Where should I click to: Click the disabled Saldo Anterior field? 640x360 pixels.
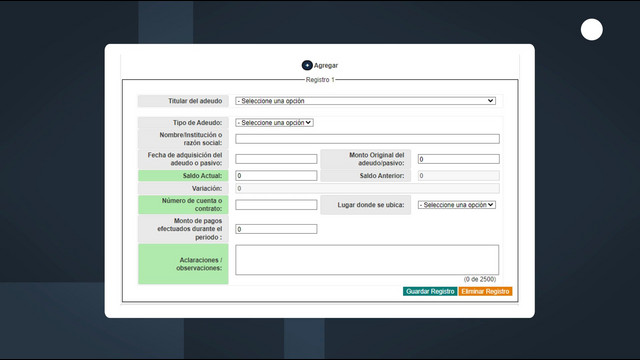point(458,176)
